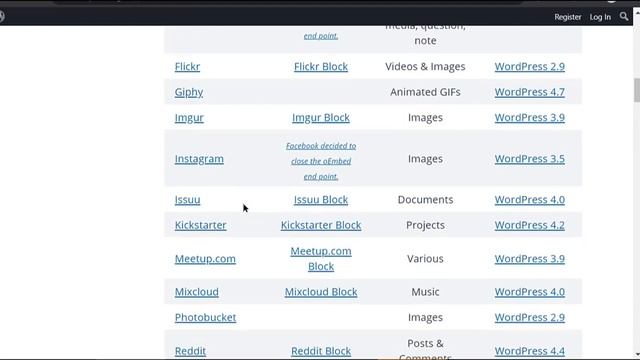Open the Issuu Block link
640x360 pixels.
pyautogui.click(x=321, y=200)
